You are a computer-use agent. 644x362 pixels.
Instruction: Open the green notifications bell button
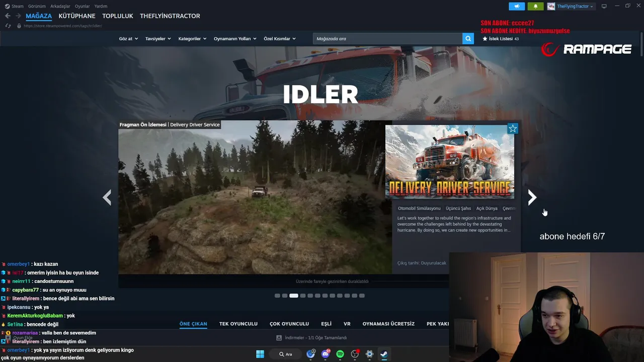(x=535, y=7)
